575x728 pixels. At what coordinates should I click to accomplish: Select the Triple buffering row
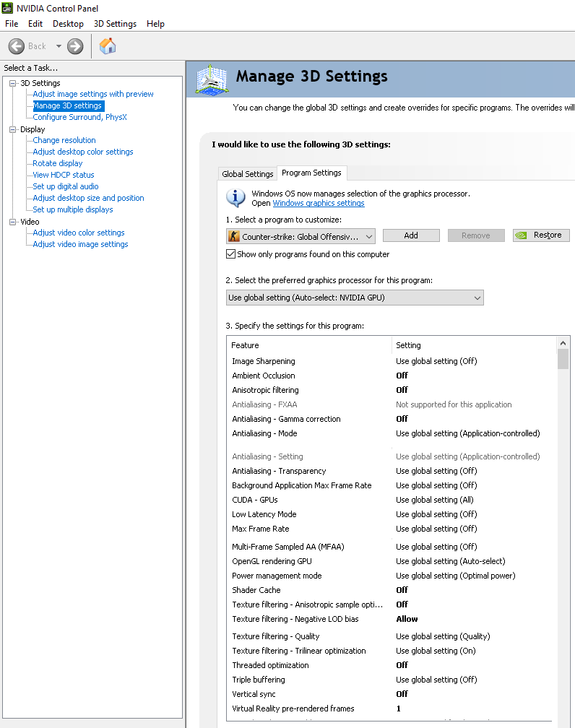tap(392, 679)
